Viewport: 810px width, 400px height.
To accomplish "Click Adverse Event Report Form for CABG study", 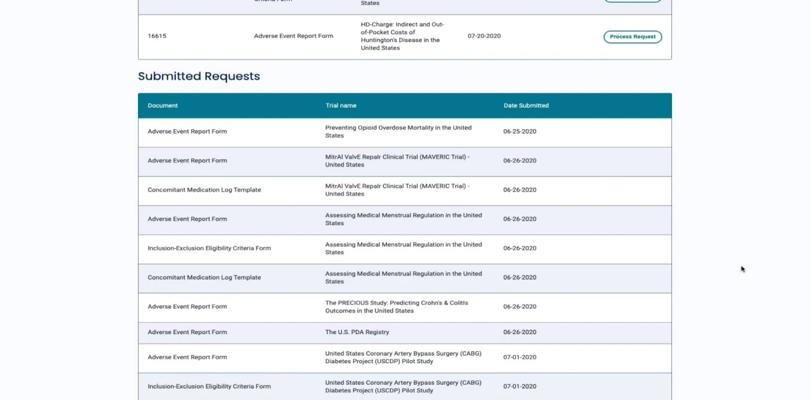I will 187,357.
